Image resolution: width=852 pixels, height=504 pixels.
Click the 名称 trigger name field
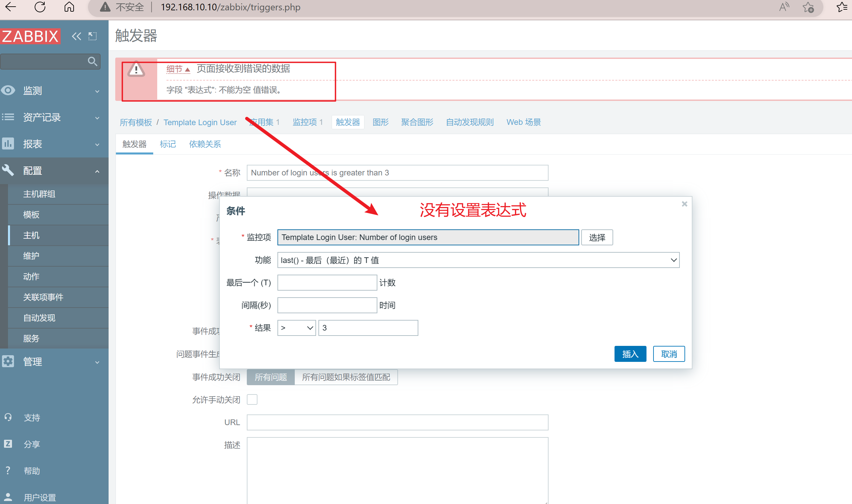tap(397, 173)
